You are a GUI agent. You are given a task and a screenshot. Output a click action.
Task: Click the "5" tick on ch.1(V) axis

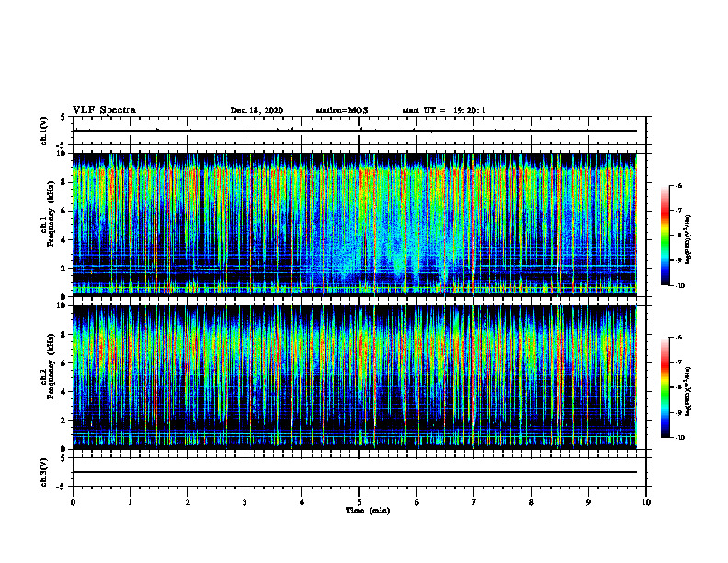[x=63, y=118]
